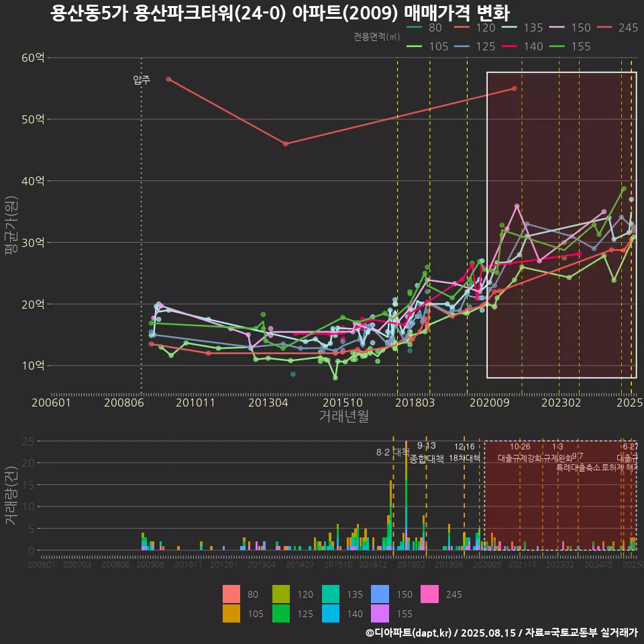Click 202302 on price chart x-axis

[561, 402]
